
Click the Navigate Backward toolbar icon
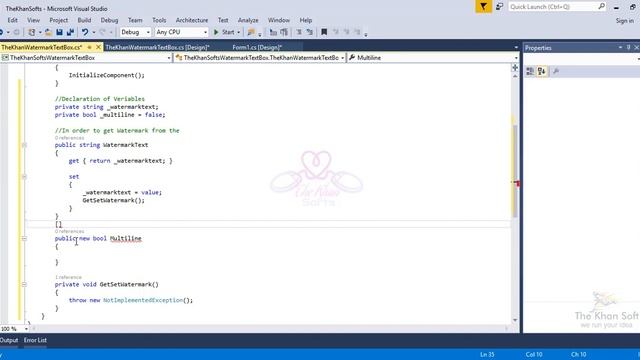click(2, 32)
